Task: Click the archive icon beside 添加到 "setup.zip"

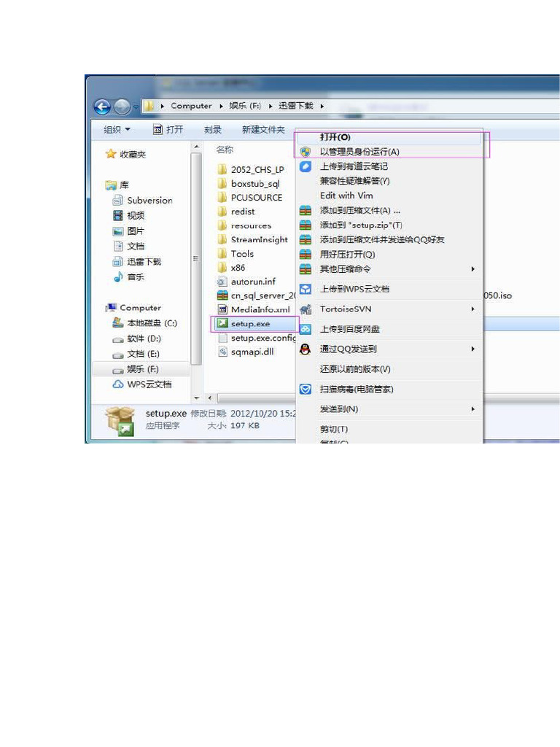Action: 306,225
